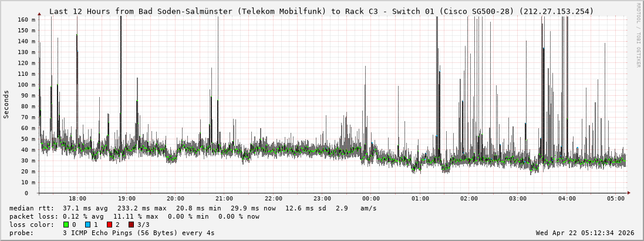Click the red loss color swatch for 2
The image size is (644, 241).
[109, 225]
